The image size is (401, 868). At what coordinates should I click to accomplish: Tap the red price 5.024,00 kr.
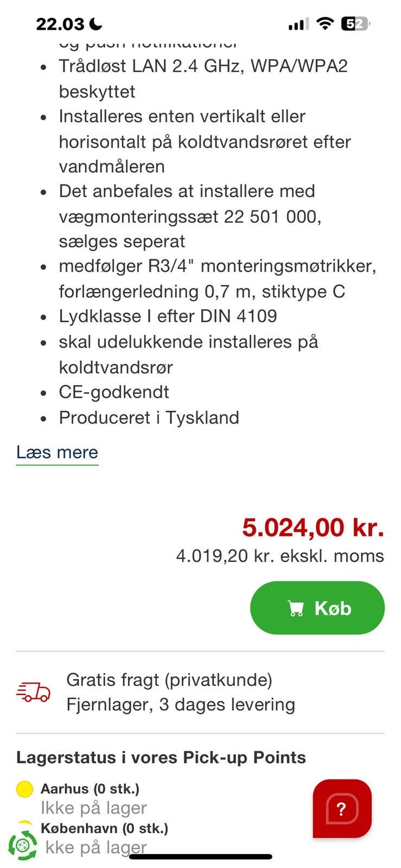[313, 527]
